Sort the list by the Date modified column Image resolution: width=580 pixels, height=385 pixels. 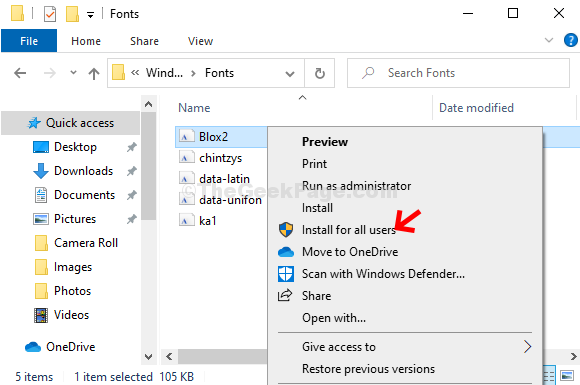pos(476,108)
